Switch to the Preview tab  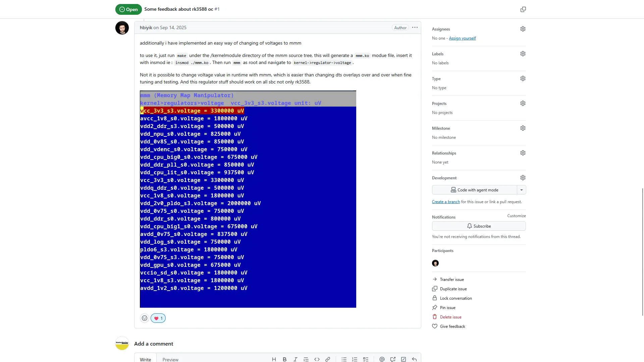pos(170,359)
